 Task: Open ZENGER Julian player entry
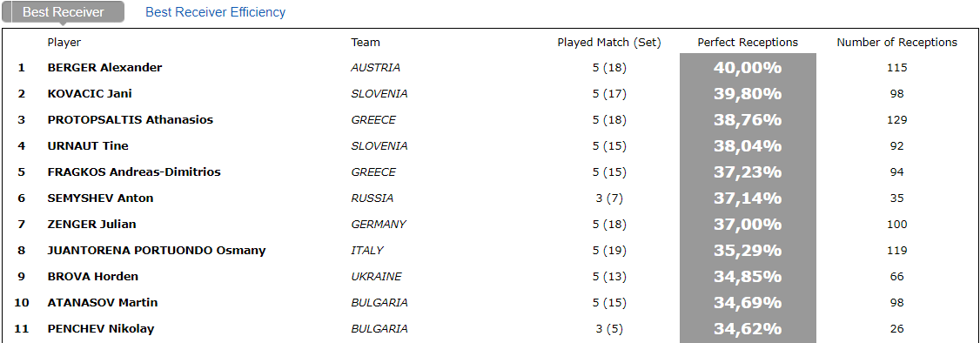tap(92, 225)
